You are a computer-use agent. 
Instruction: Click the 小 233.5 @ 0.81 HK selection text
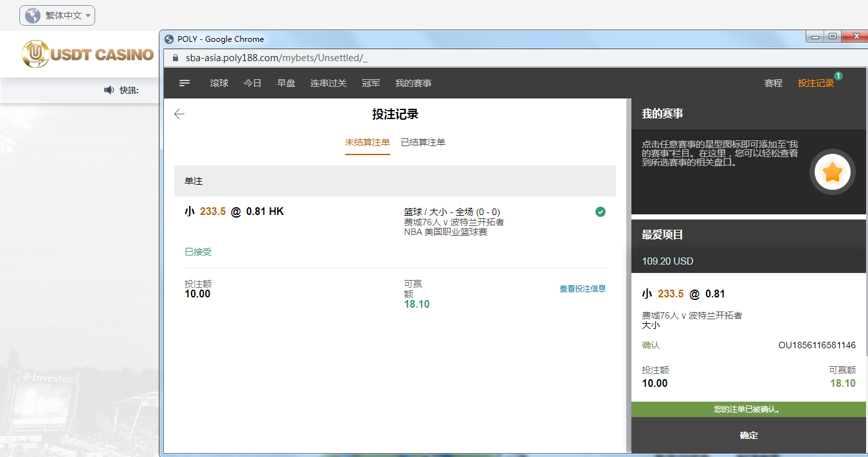pyautogui.click(x=234, y=211)
